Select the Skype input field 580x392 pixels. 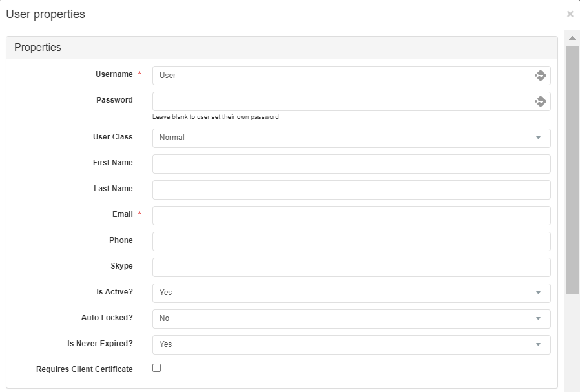coord(351,267)
